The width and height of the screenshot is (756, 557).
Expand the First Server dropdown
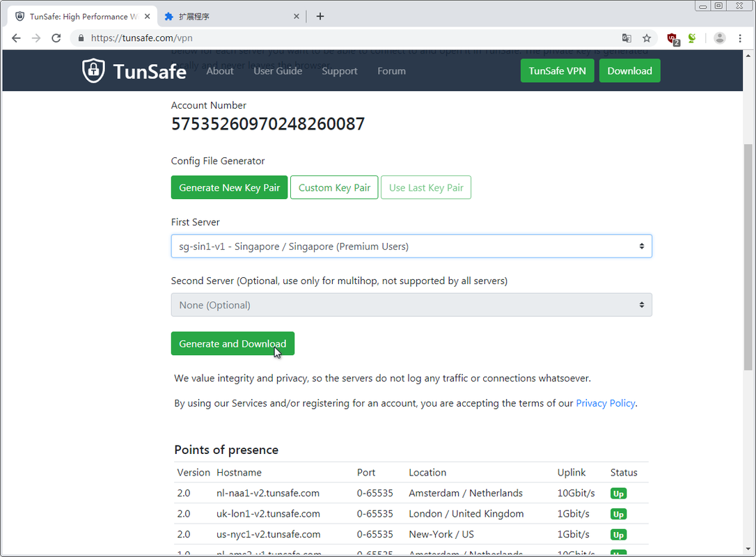[411, 246]
